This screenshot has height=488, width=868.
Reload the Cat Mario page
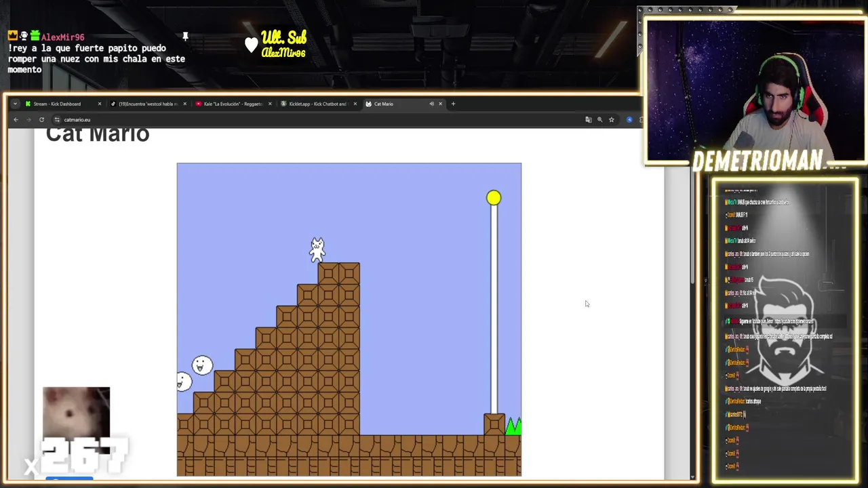tap(41, 120)
